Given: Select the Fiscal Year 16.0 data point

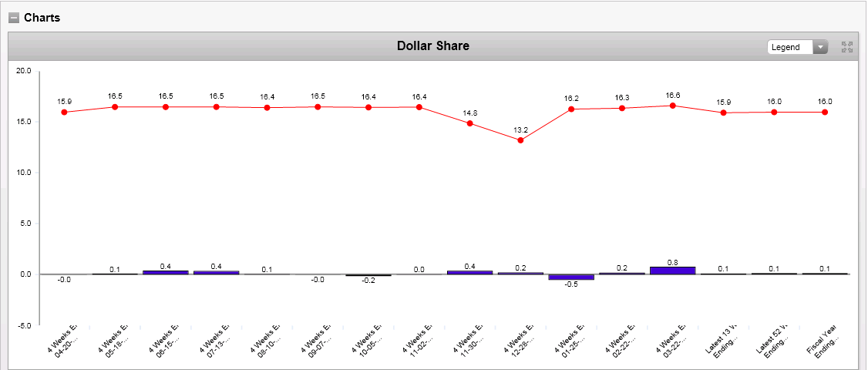Looking at the screenshot, I should click(x=825, y=112).
